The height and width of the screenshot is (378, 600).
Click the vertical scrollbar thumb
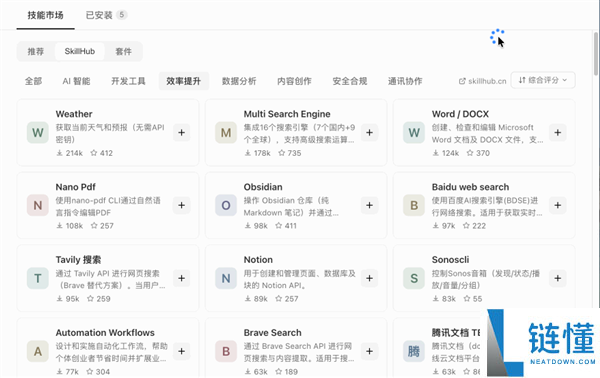(595, 54)
